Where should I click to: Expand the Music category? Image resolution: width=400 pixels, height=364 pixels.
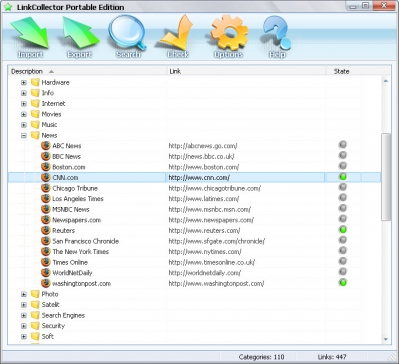[x=24, y=125]
